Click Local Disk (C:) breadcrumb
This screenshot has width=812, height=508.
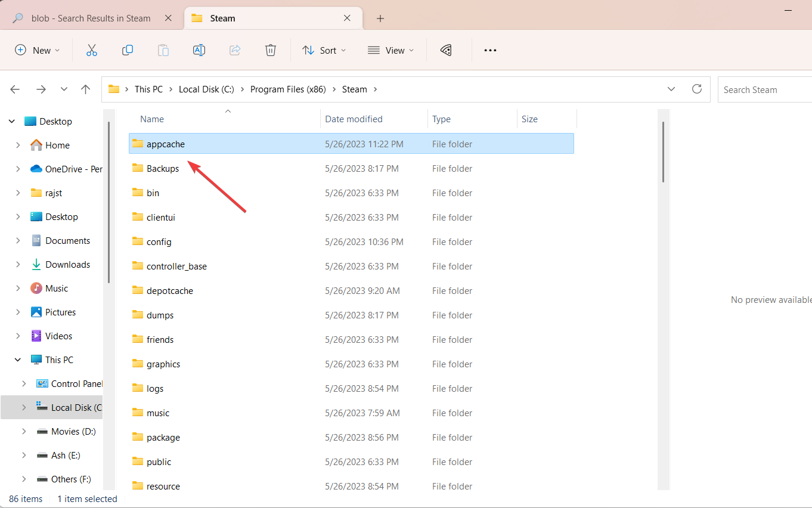click(206, 89)
